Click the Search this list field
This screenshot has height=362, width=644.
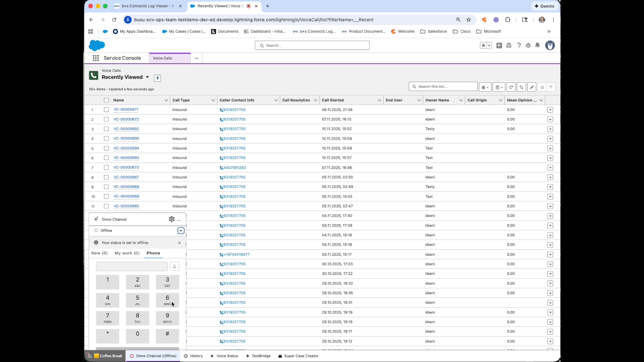pos(443,86)
